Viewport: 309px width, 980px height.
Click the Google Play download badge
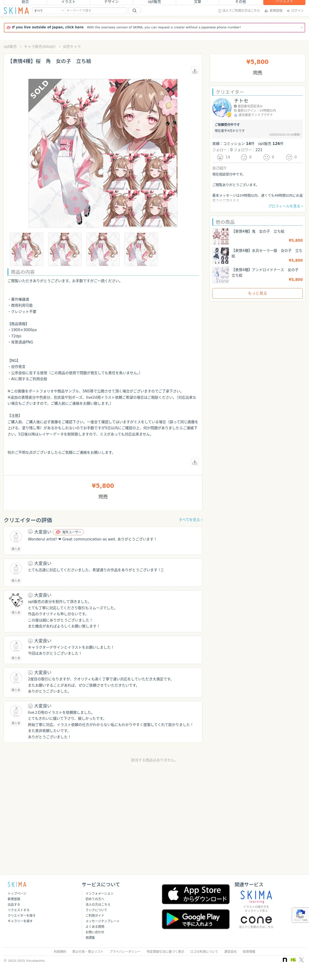pos(195,919)
